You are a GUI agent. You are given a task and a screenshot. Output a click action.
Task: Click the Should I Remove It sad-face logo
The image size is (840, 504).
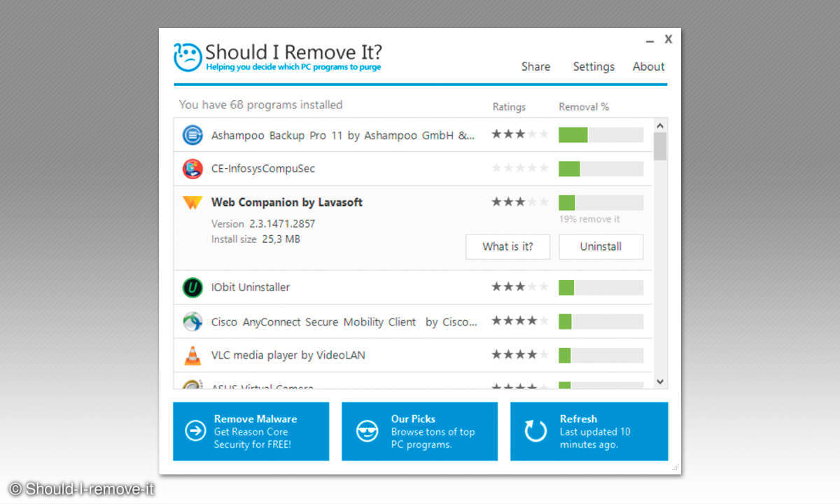pos(188,57)
